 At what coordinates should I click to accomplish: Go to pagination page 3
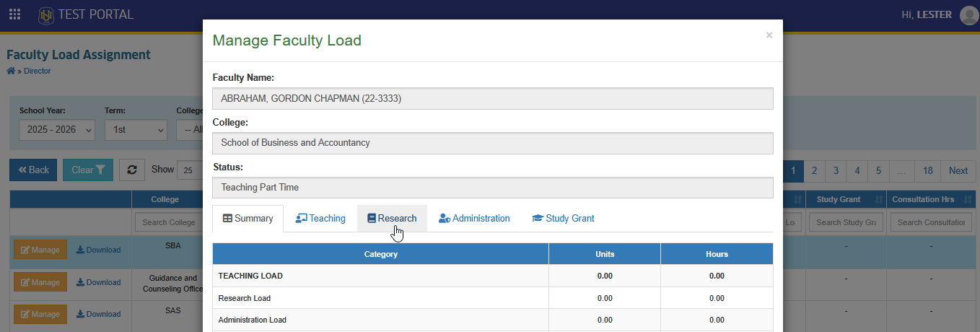(x=836, y=171)
